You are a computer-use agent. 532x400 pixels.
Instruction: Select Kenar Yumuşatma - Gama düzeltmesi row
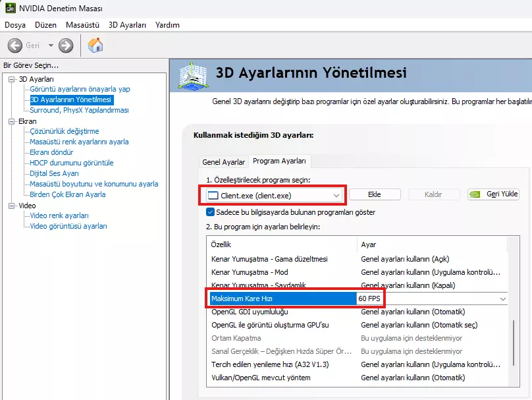pos(358,259)
